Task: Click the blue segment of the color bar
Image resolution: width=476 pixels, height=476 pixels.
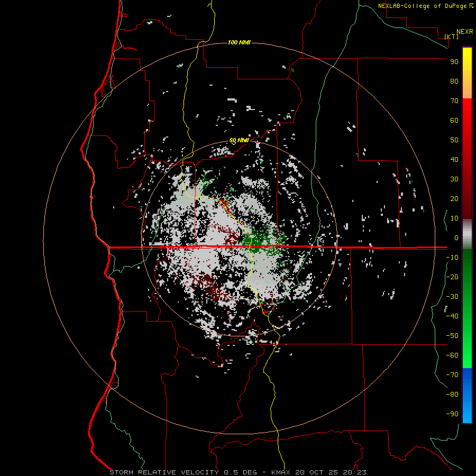Action: tap(467, 396)
